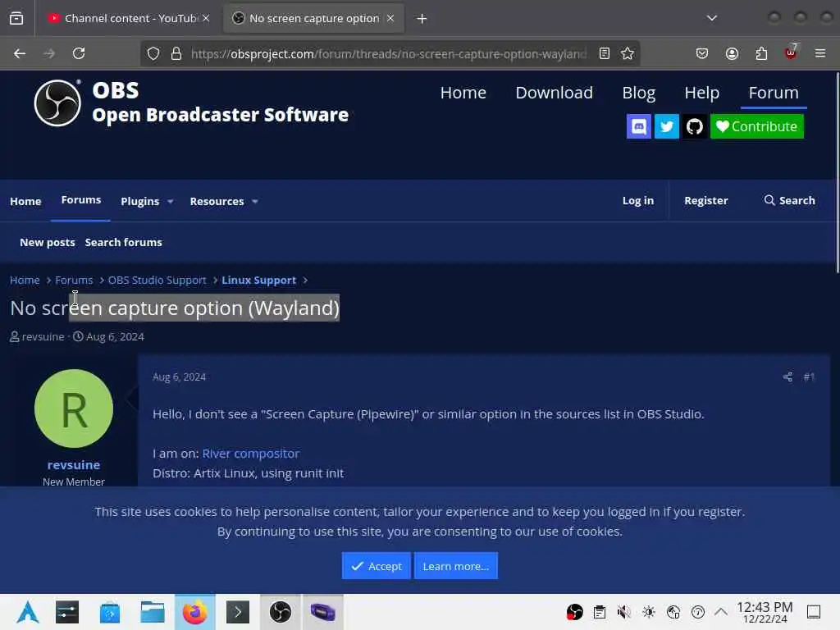The height and width of the screenshot is (630, 840).
Task: Open the Blog menu item
Action: coord(638,93)
